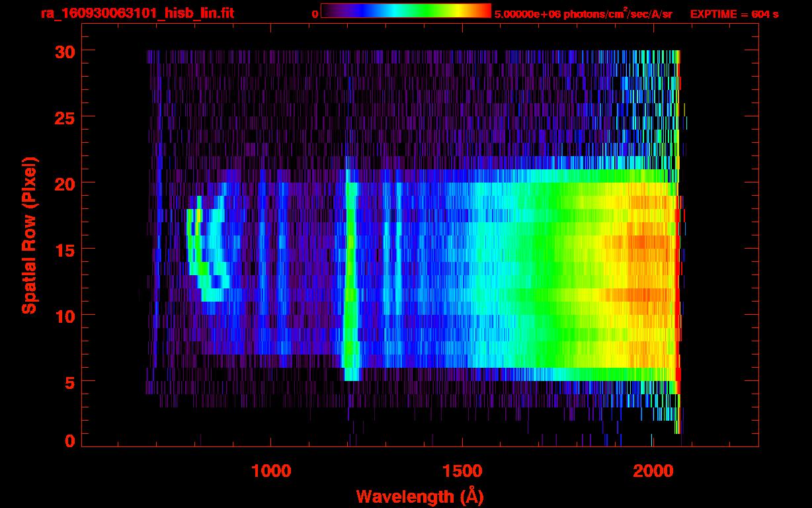Click the y-axis tick label 5
The image size is (812, 508).
(x=69, y=382)
